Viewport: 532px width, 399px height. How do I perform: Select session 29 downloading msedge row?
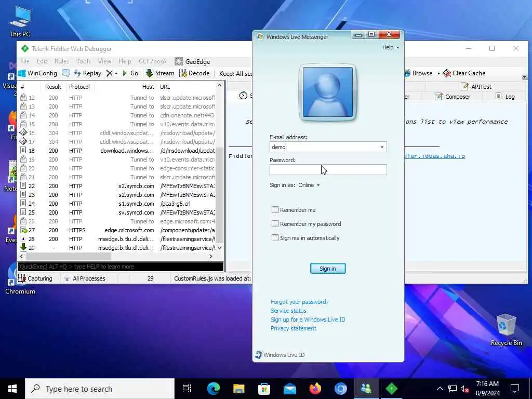(117, 248)
